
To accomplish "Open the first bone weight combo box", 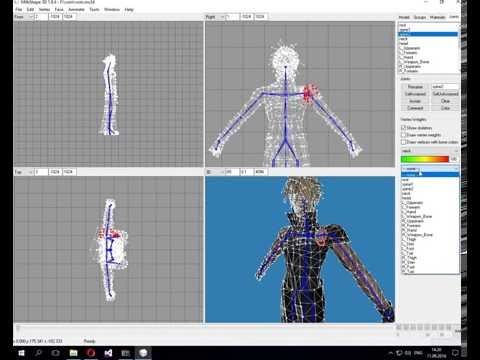I will coord(430,151).
